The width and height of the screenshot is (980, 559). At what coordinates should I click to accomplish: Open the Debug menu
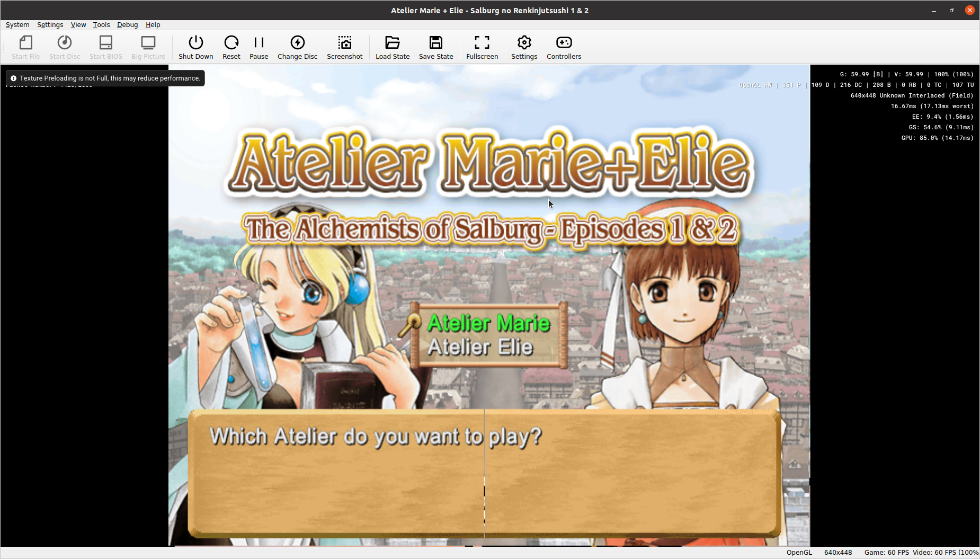coord(127,24)
